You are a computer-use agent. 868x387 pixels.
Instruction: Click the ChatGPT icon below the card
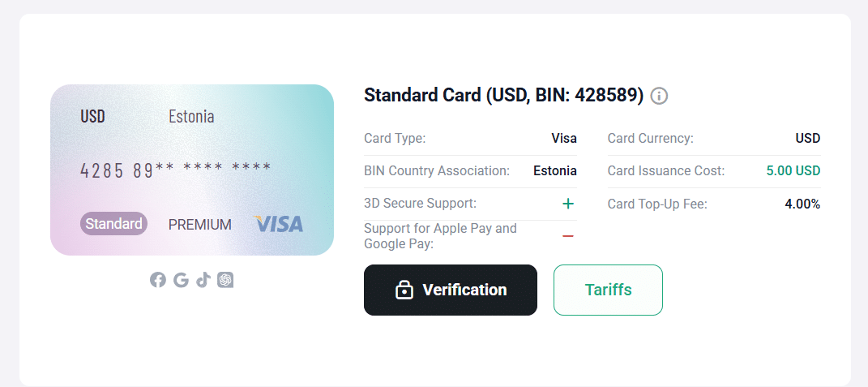(x=225, y=280)
